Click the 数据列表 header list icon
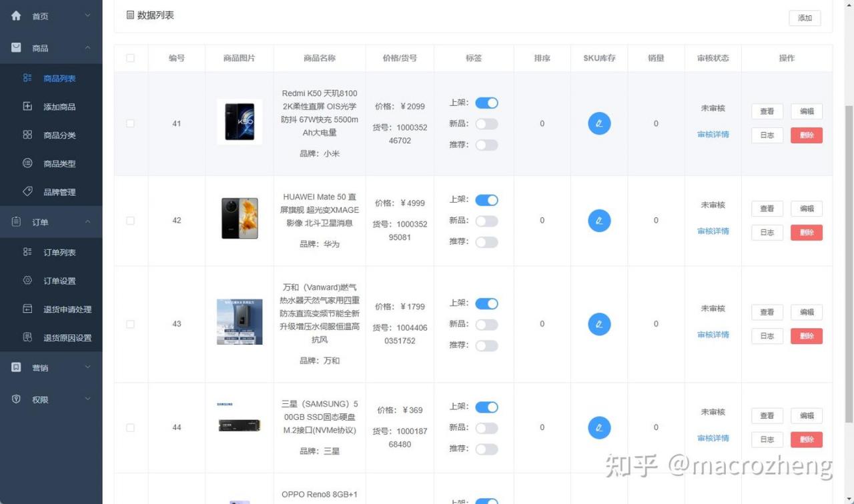Screen dimensions: 854x504 click(x=129, y=15)
